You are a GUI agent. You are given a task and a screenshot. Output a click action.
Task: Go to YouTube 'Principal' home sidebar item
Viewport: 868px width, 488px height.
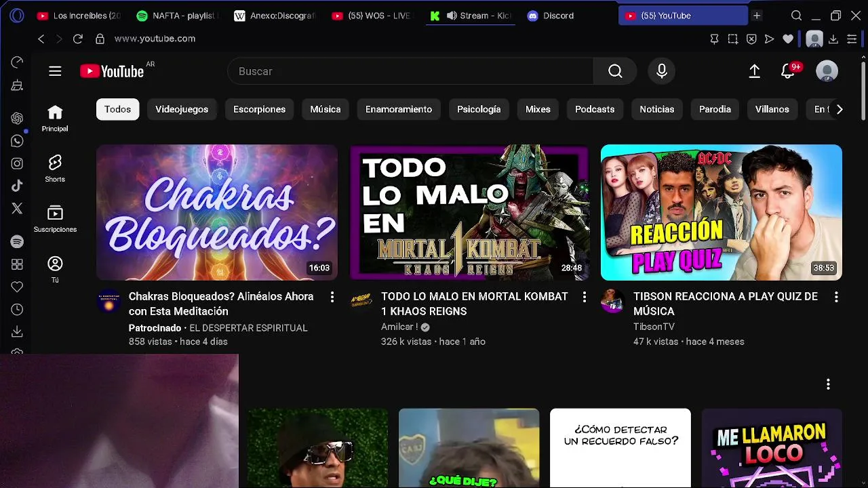(x=55, y=119)
